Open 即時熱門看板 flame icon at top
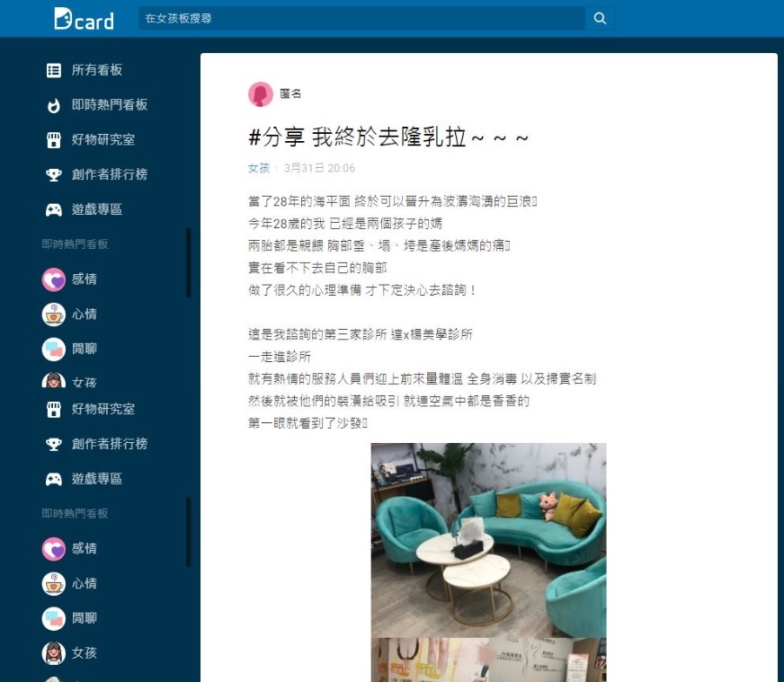 [54, 105]
